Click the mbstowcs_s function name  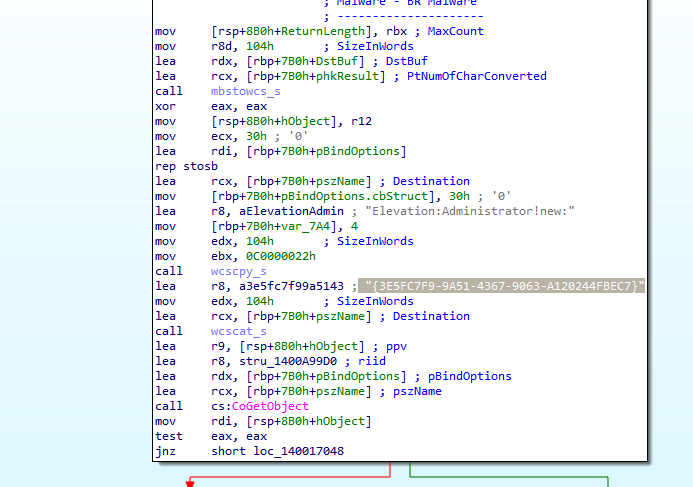(x=246, y=91)
